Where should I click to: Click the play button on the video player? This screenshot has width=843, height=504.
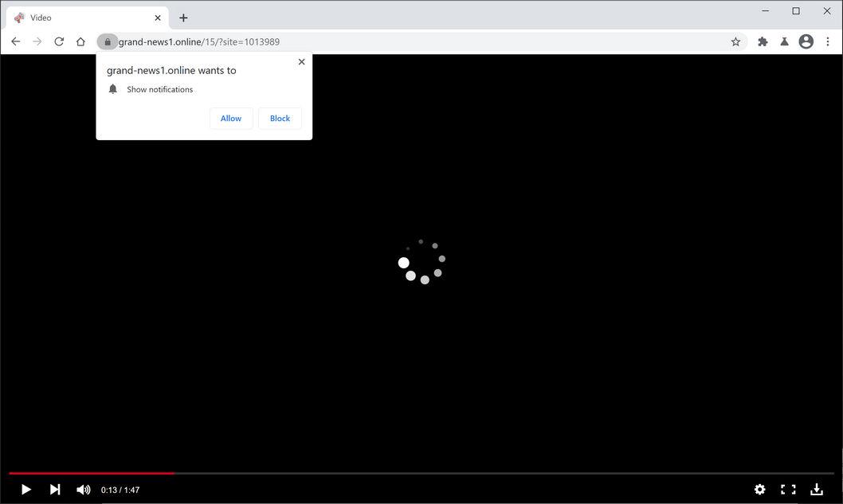(25, 490)
